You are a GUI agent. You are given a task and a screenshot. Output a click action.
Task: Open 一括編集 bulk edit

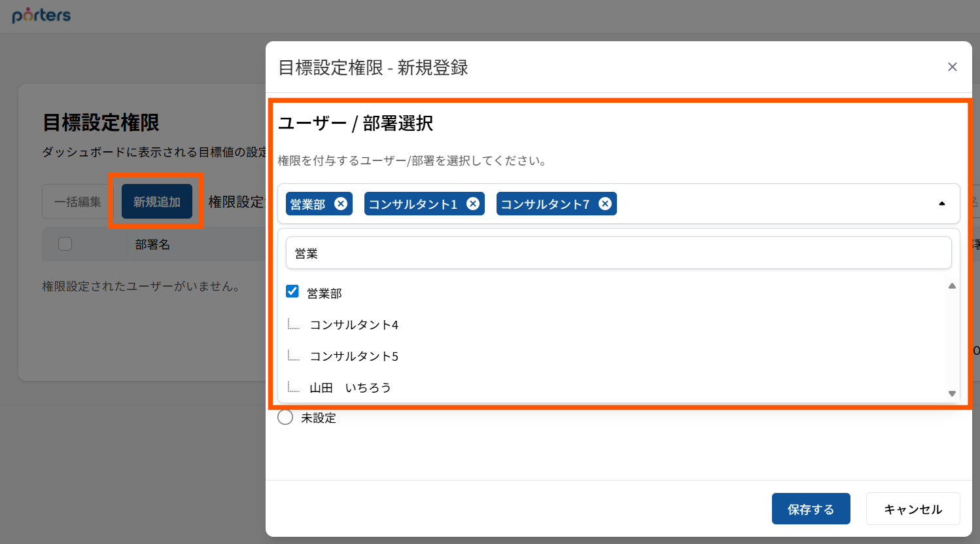77,202
